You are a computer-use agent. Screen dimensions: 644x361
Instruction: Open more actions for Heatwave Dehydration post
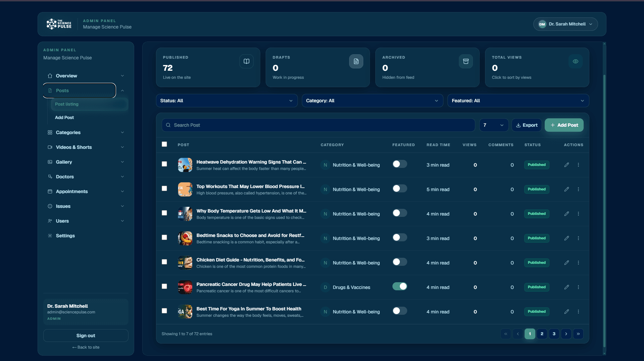[578, 165]
